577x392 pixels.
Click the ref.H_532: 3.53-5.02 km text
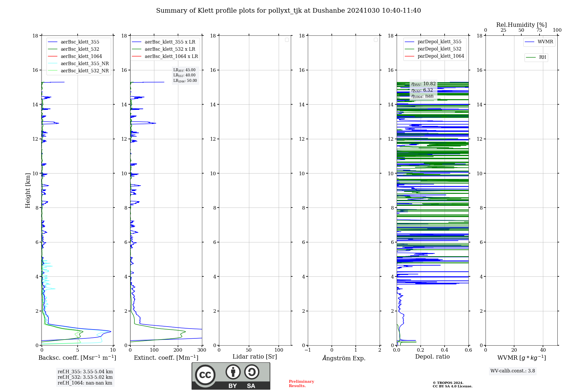(85, 377)
